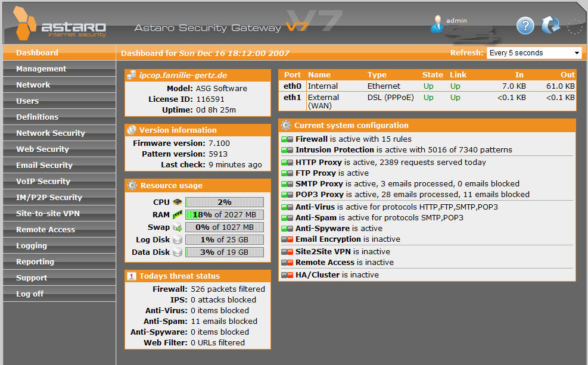Screen dimensions: 588x365
Task: Click the Intrusion Protection status indicator
Action: tap(287, 150)
